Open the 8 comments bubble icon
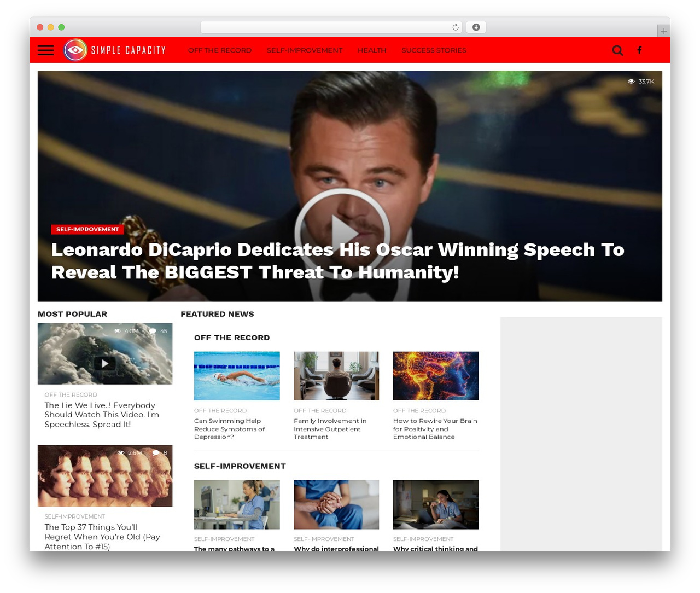Screen dimensions: 700x593 pyautogui.click(x=156, y=453)
